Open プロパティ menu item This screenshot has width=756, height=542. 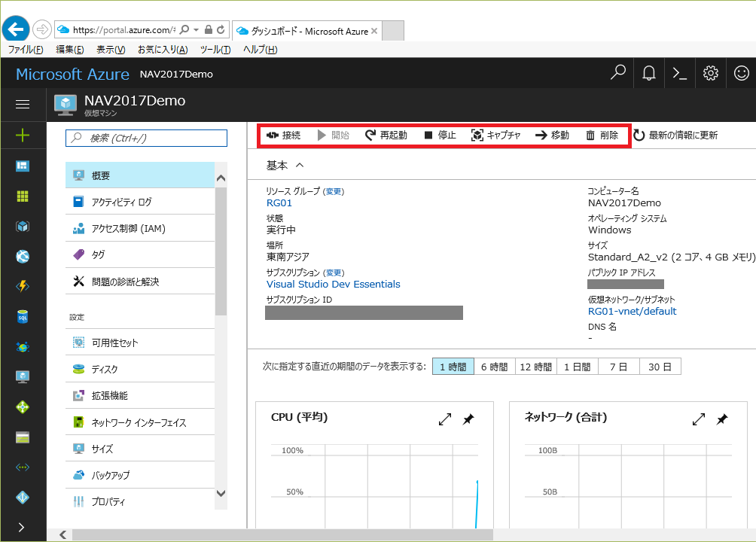click(x=140, y=501)
